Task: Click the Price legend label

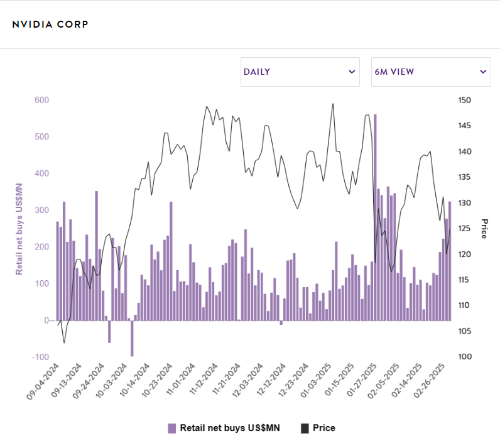Action: coord(324,428)
